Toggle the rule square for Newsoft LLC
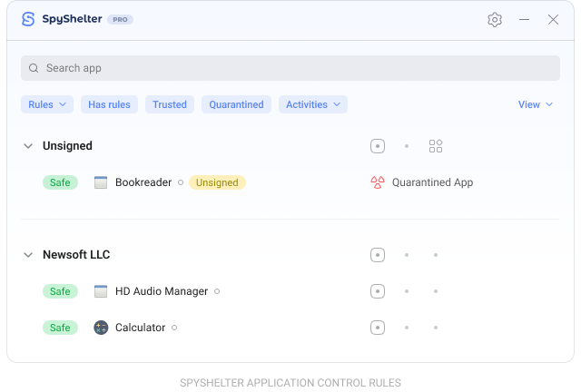This screenshot has width=581, height=392. point(378,255)
